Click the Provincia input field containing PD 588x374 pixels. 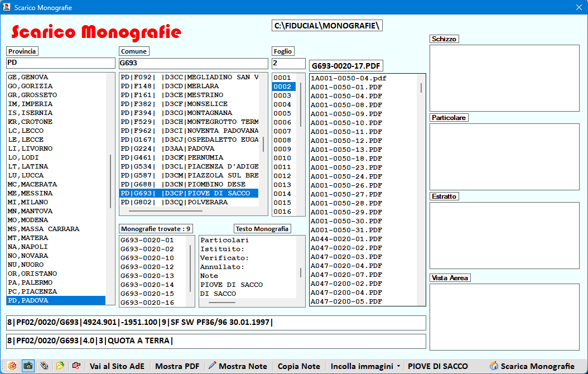(x=60, y=63)
